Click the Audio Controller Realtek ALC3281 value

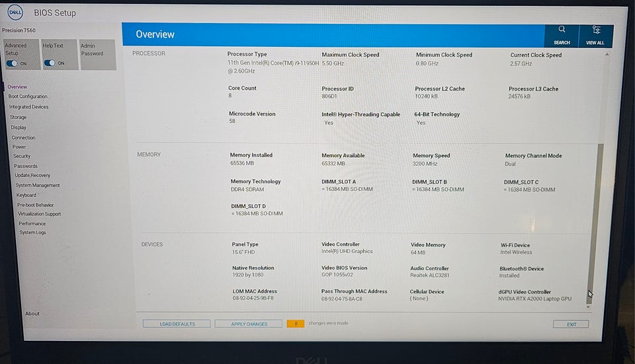(x=430, y=275)
